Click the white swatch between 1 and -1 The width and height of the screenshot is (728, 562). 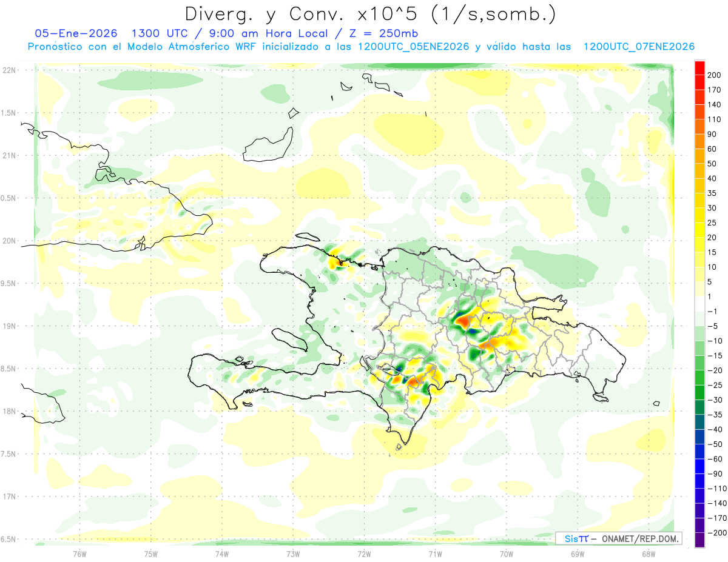pos(699,304)
